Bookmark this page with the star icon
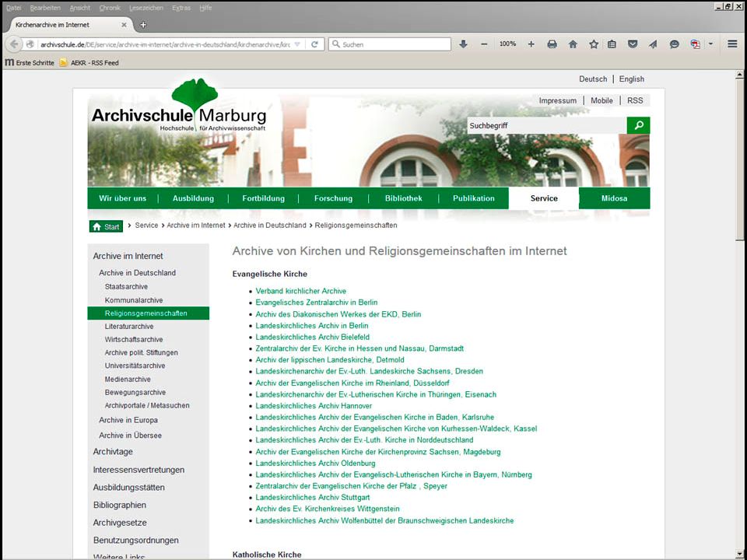This screenshot has width=747, height=560. 594,44
